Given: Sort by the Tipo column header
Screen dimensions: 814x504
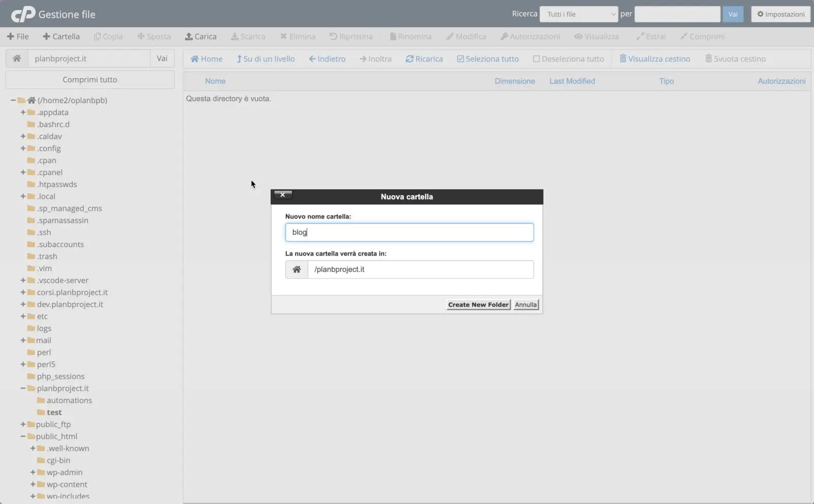Looking at the screenshot, I should tap(666, 81).
